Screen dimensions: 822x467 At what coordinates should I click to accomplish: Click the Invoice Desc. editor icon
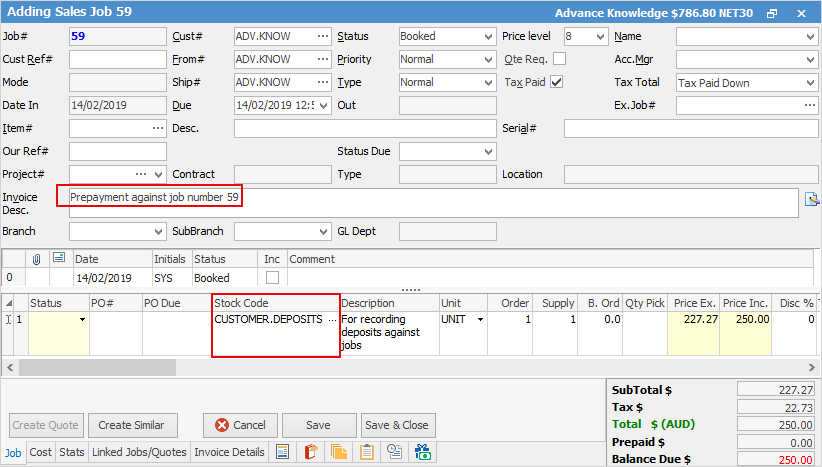(x=812, y=198)
